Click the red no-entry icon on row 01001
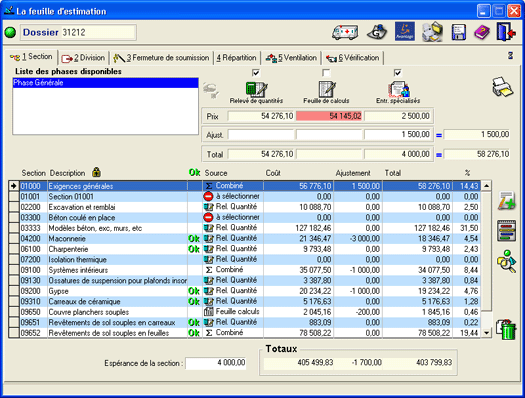 click(208, 196)
